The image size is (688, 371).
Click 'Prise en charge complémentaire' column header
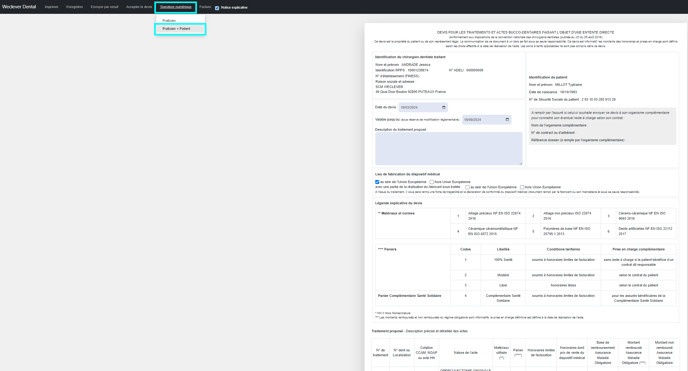(x=638, y=250)
